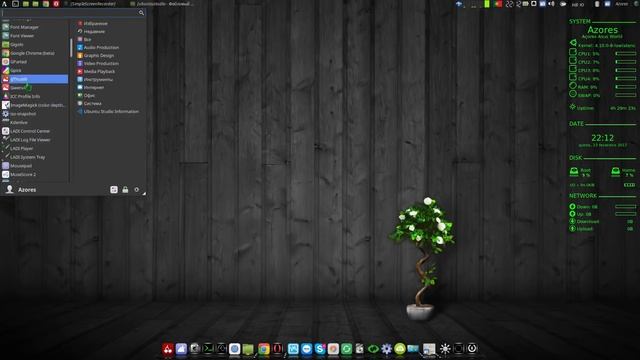
Task: Open the highlighted gThumb entry
Action: coord(35,79)
